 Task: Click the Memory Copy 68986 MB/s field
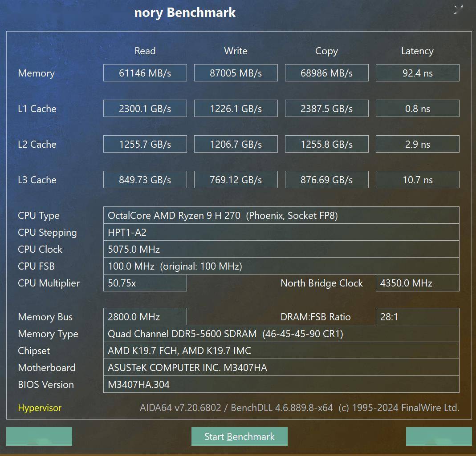coord(326,73)
